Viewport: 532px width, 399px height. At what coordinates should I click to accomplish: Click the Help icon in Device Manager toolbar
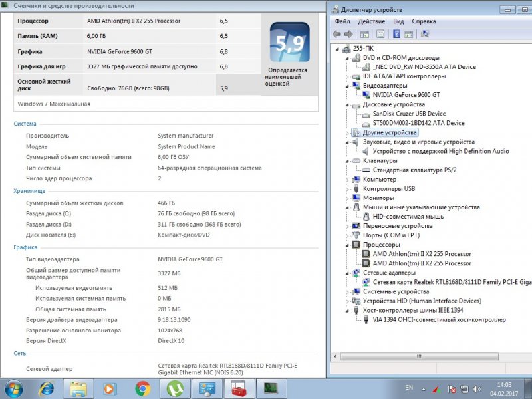[x=397, y=33]
